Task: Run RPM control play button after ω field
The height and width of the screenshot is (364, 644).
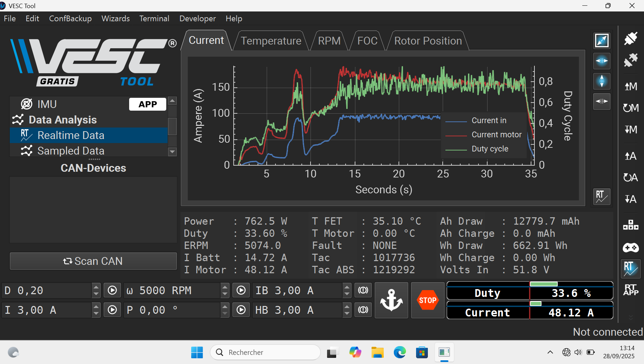Action: (x=241, y=290)
